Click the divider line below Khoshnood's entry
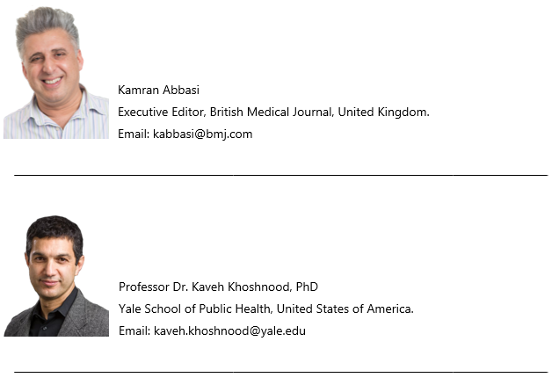Viewport: 559px width, 392px height. pos(281,372)
